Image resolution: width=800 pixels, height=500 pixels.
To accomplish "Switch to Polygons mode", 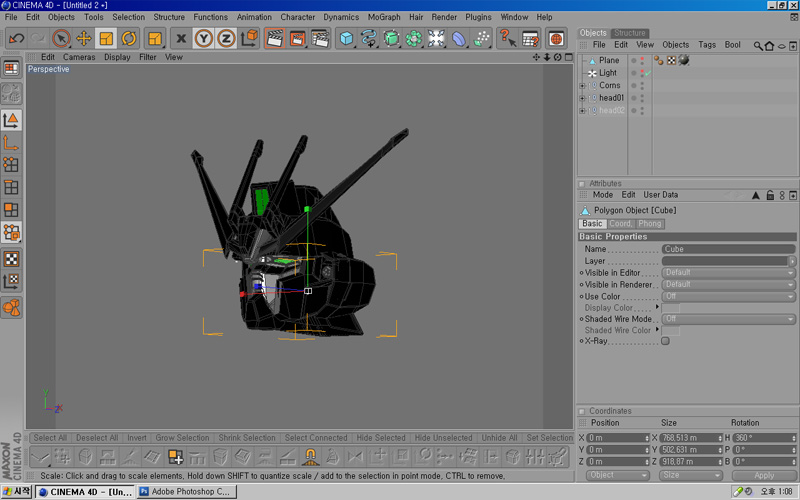I will 11,209.
